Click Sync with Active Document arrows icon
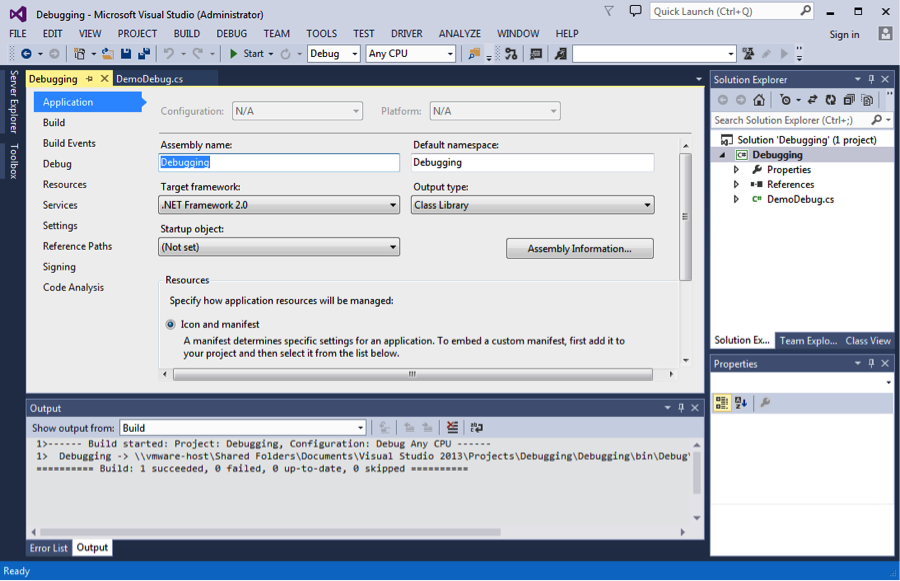Screen dimensions: 900x581 click(x=812, y=100)
